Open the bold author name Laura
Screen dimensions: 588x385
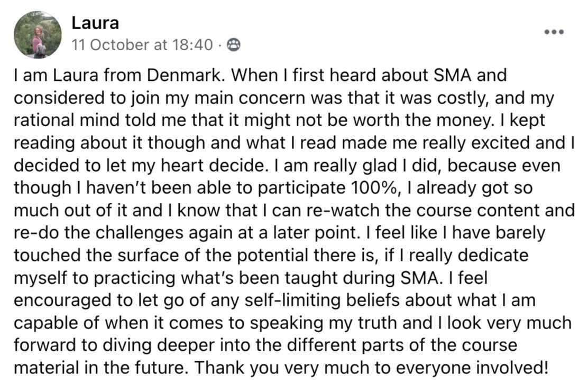point(95,23)
